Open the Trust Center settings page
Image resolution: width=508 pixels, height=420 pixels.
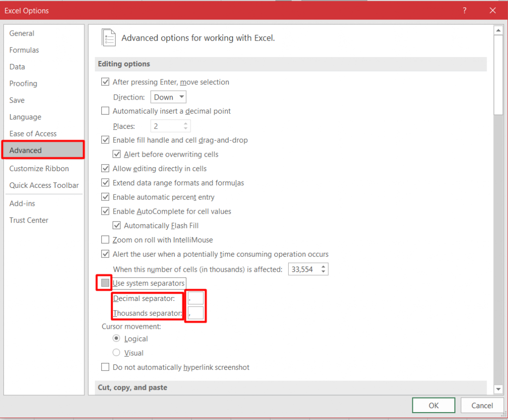(x=29, y=220)
